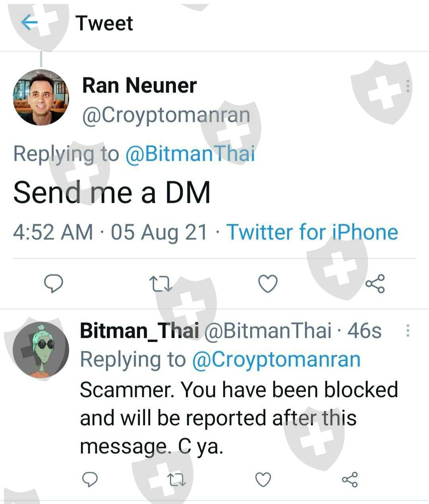The width and height of the screenshot is (429, 504).
Task: Open Bitman_Thai's alien avatar
Action: [x=41, y=349]
